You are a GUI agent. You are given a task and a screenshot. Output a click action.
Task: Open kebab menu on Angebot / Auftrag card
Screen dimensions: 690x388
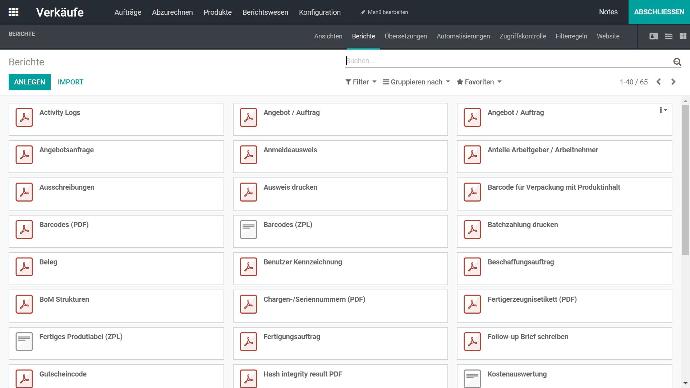point(663,110)
